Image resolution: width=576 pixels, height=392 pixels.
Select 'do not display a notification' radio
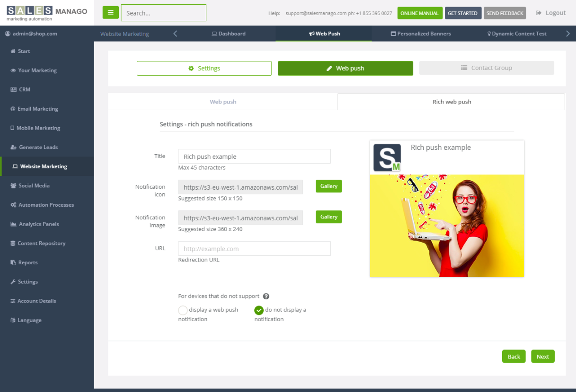(x=259, y=310)
